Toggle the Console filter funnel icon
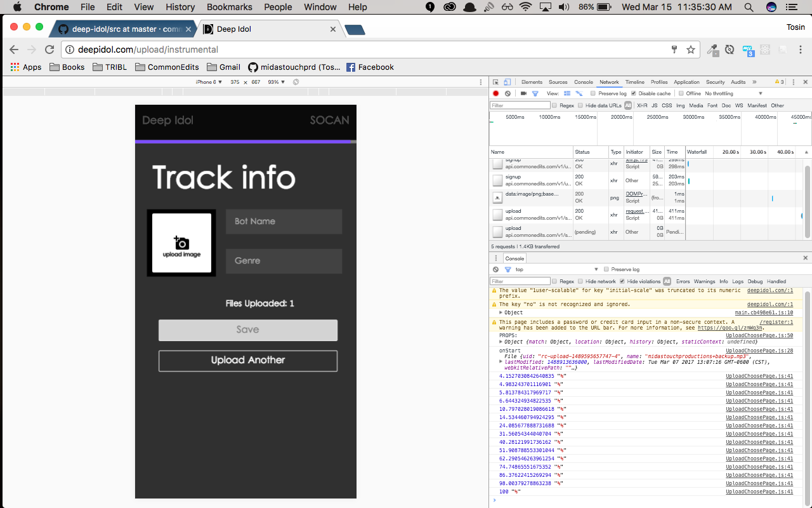Viewport: 812px width, 508px height. 507,269
